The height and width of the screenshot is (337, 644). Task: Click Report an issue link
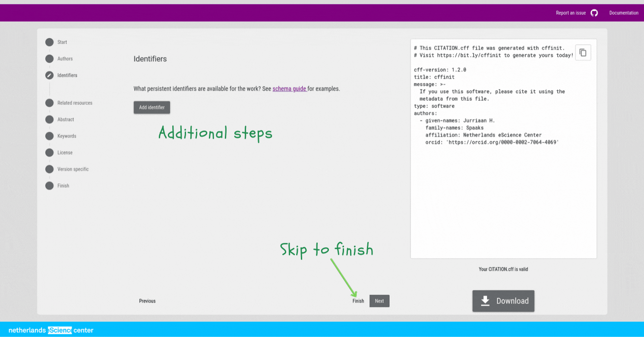click(x=571, y=13)
